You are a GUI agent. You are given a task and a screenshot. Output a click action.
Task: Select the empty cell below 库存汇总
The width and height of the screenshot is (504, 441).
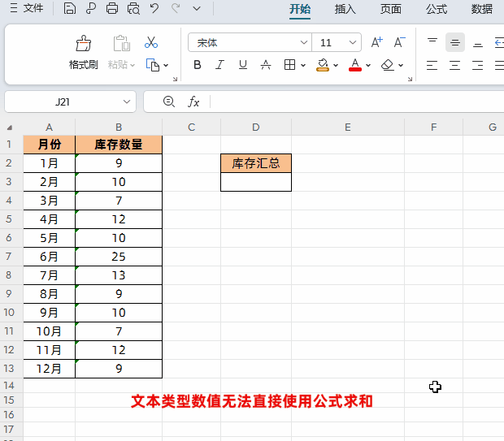point(256,183)
